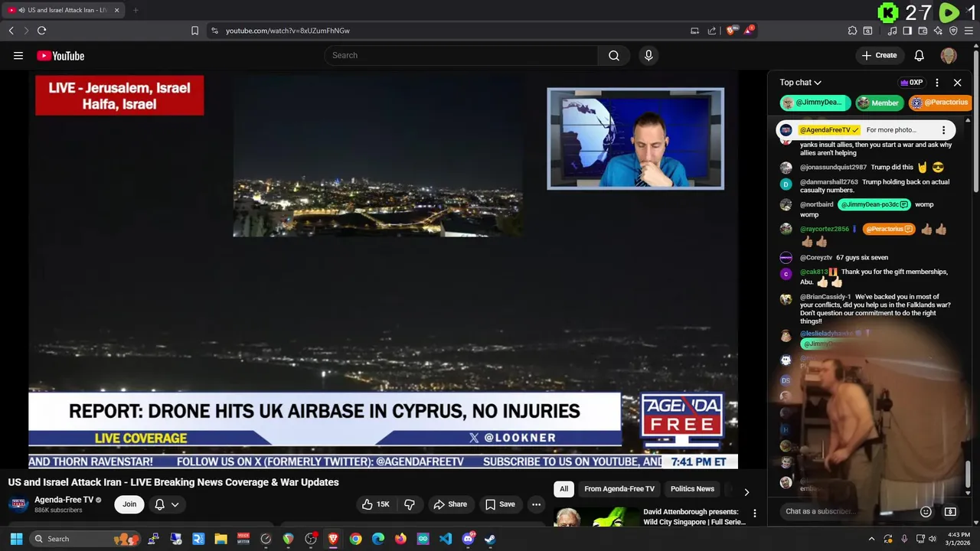Open Steam from taskbar
Viewport: 980px width, 551px height.
pos(490,539)
